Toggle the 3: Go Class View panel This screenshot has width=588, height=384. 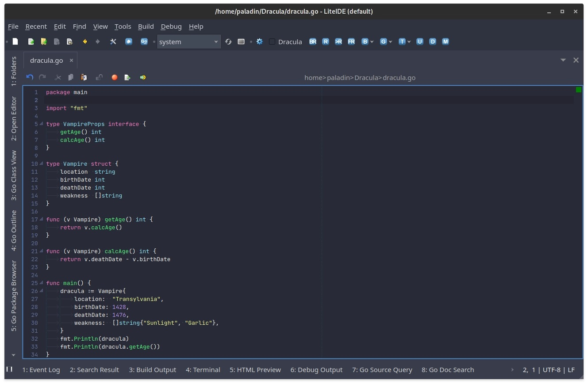(x=14, y=175)
